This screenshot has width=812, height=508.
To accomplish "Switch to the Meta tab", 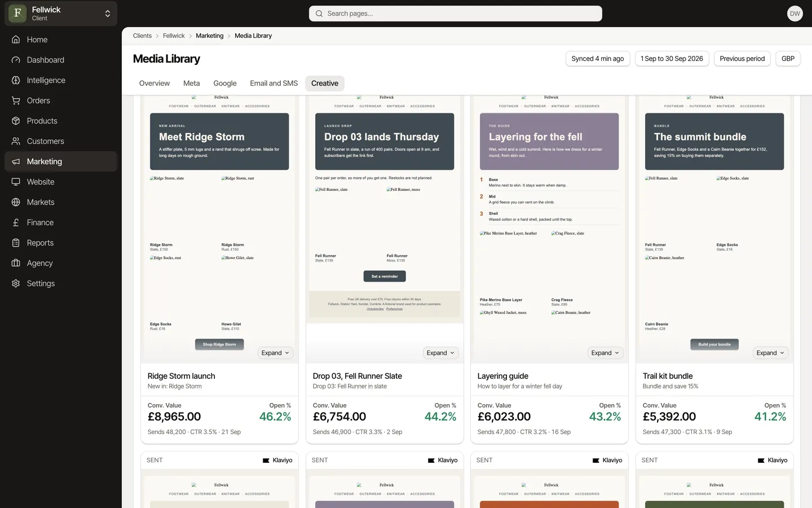I will [x=192, y=84].
